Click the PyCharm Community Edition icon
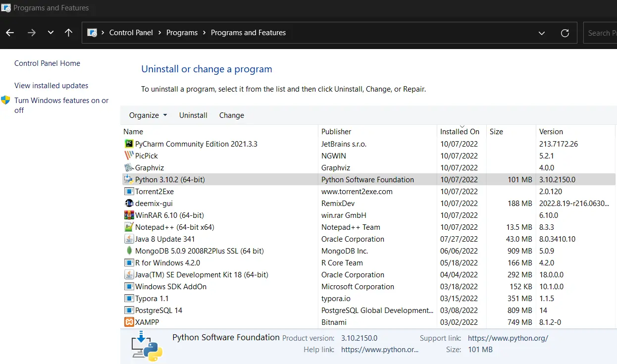617x364 pixels. [129, 144]
